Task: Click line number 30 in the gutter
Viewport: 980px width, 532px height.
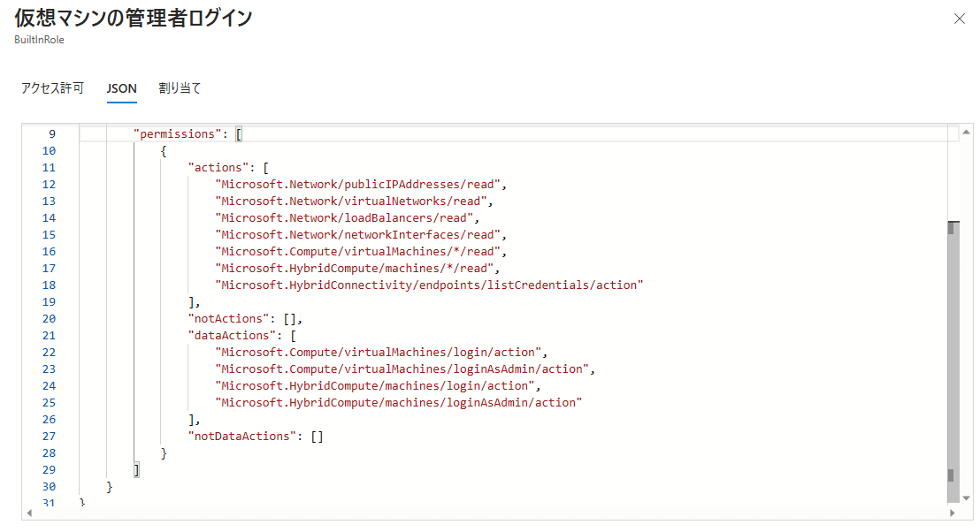Action: 49,487
